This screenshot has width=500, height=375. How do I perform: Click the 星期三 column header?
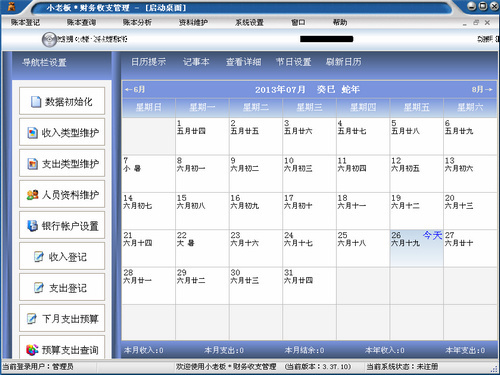coord(309,107)
